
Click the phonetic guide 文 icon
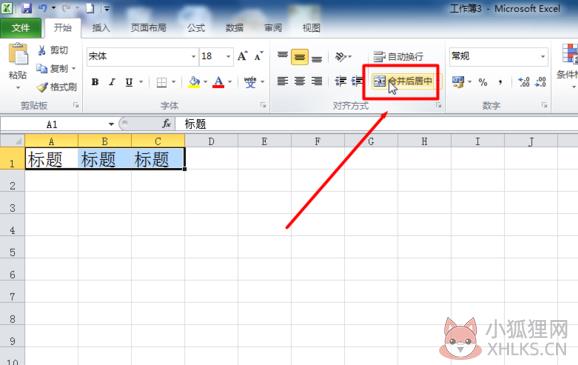(250, 82)
